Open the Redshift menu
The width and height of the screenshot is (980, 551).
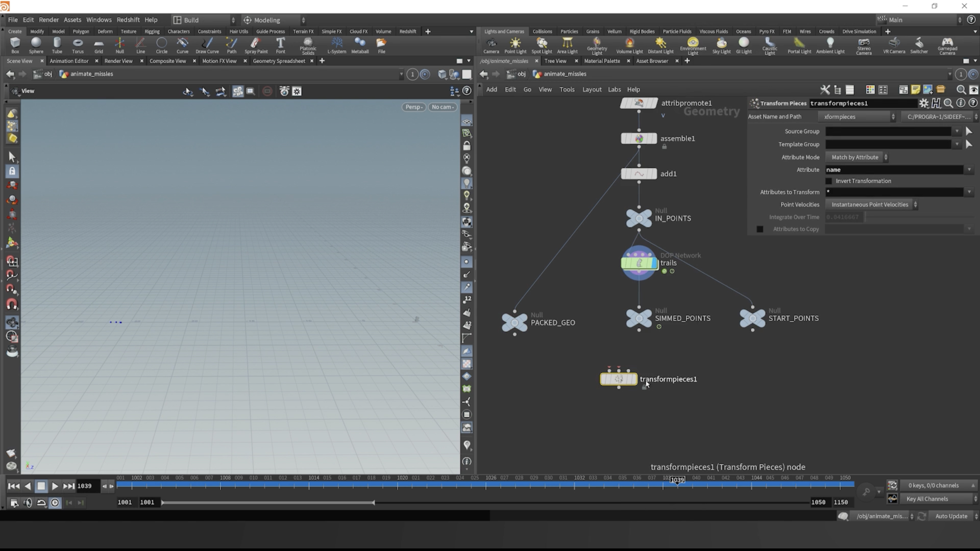click(128, 20)
